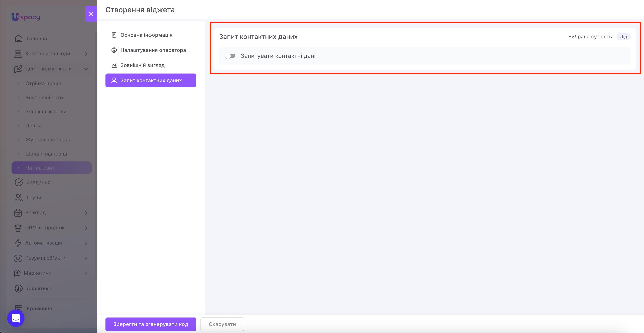Click the Розклад calendar icon
644x333 pixels.
18,213
